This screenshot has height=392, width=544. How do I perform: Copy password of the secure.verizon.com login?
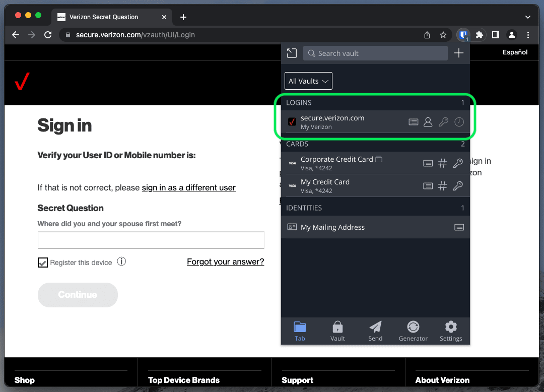pyautogui.click(x=443, y=122)
